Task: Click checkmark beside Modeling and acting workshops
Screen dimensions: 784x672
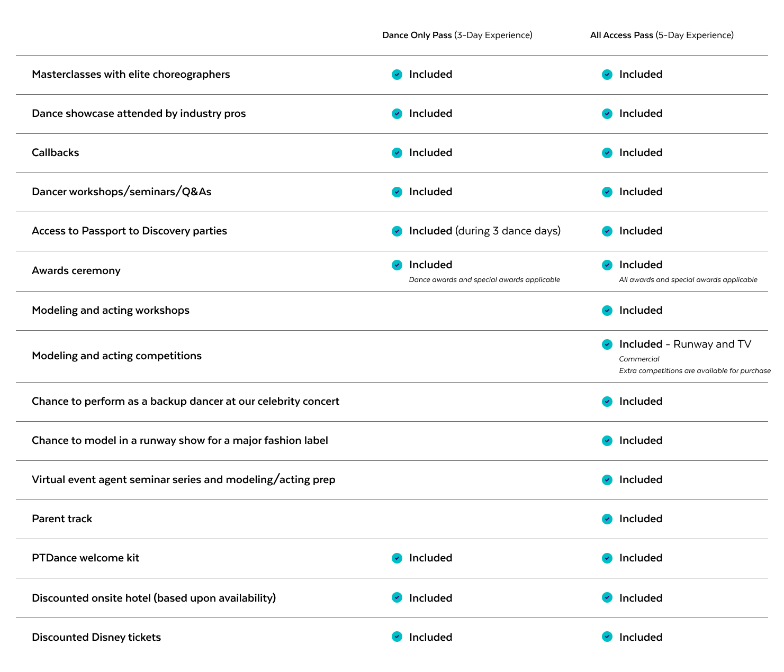Action: pos(607,311)
